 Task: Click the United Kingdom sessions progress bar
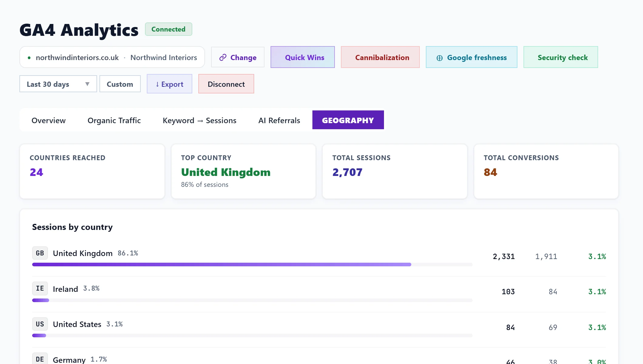click(x=252, y=265)
